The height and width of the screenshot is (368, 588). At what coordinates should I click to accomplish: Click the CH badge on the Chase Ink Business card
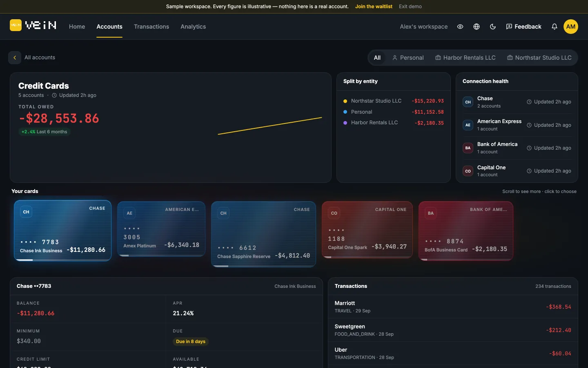coord(26,212)
